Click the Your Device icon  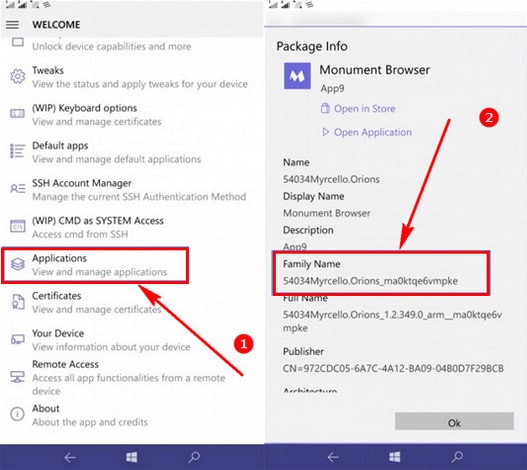coord(17,339)
